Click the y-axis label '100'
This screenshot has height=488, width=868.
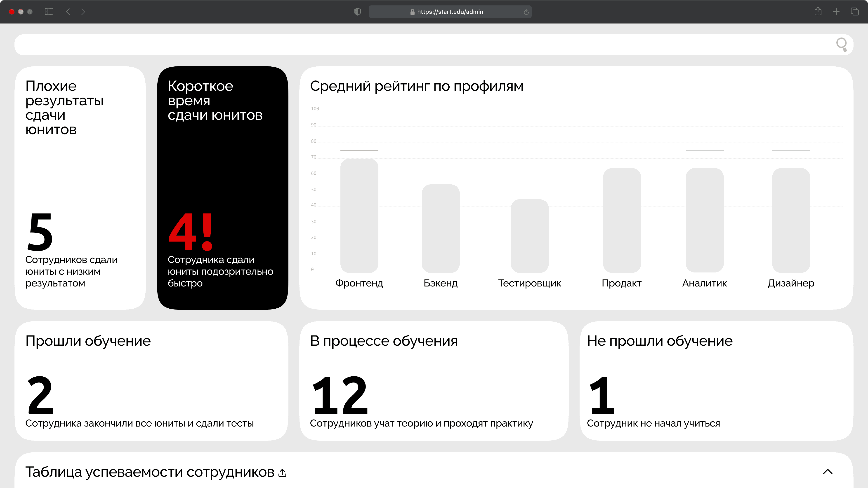pos(315,109)
